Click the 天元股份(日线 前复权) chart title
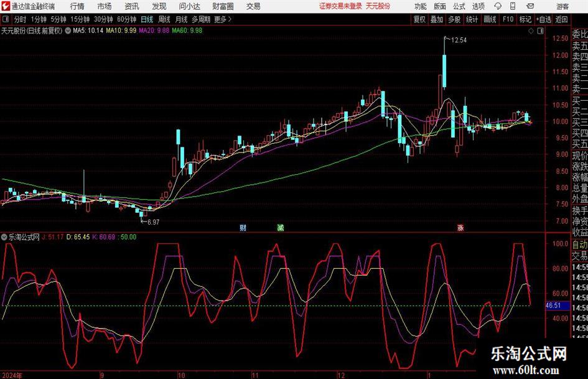 click(32, 30)
